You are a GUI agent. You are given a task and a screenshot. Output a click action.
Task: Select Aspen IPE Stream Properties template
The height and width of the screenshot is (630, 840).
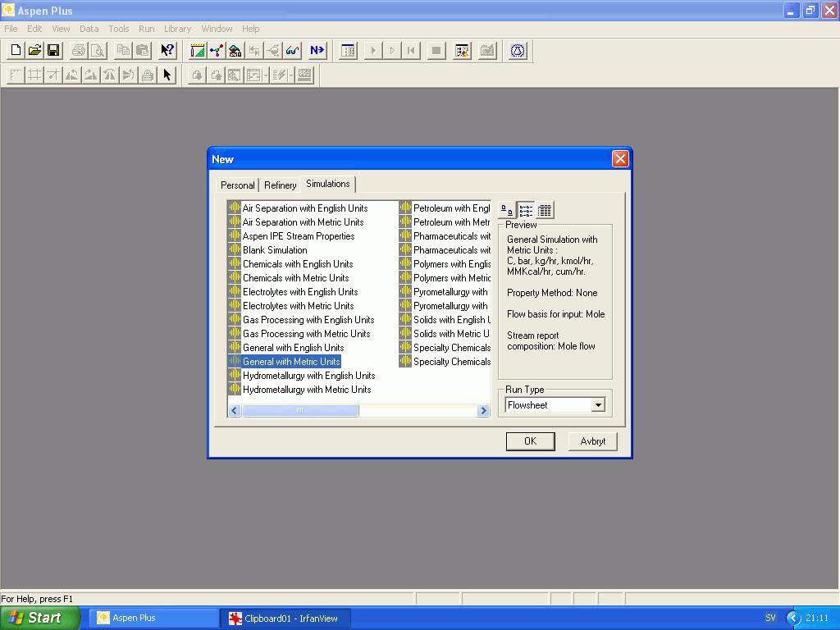click(292, 235)
